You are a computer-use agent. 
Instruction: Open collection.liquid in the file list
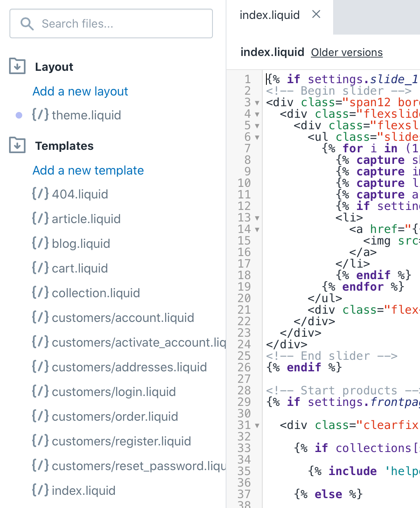[96, 293]
